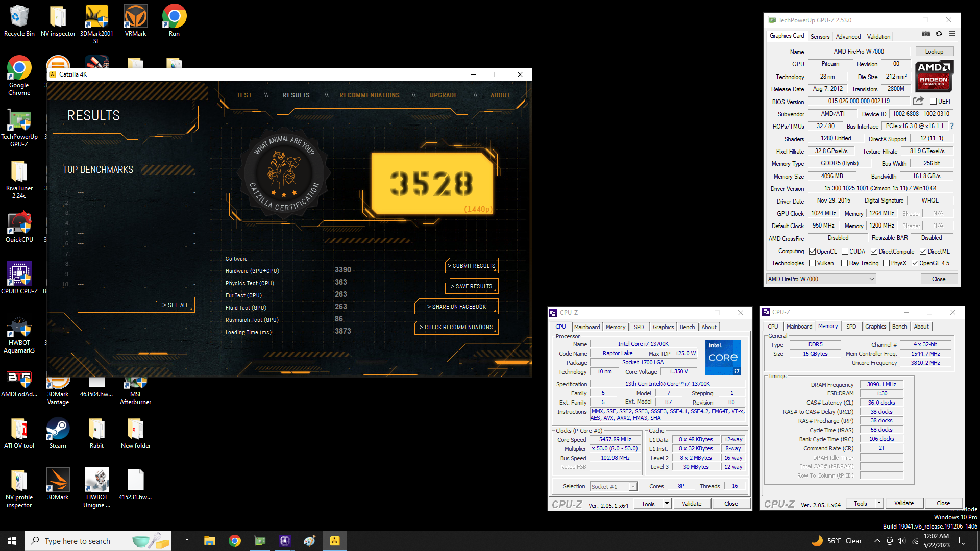
Task: Click Validate in left CPU-Z window
Action: click(x=692, y=504)
